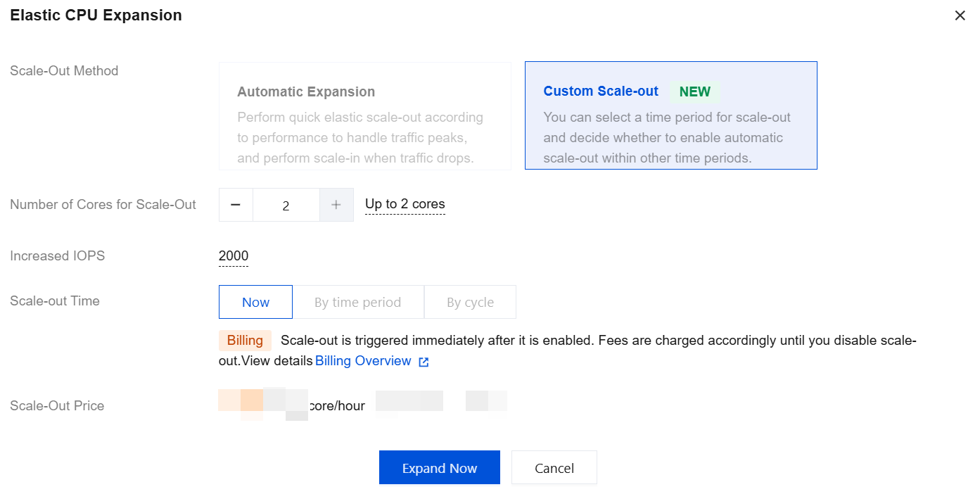Click the green NEW badge
This screenshot has height=487, width=980.
coord(694,91)
